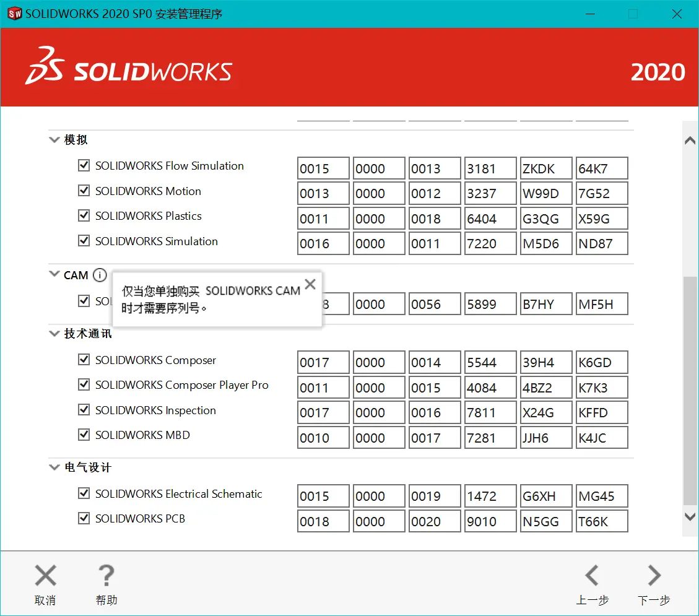
Task: Click the CAM info icon
Action: pyautogui.click(x=100, y=275)
